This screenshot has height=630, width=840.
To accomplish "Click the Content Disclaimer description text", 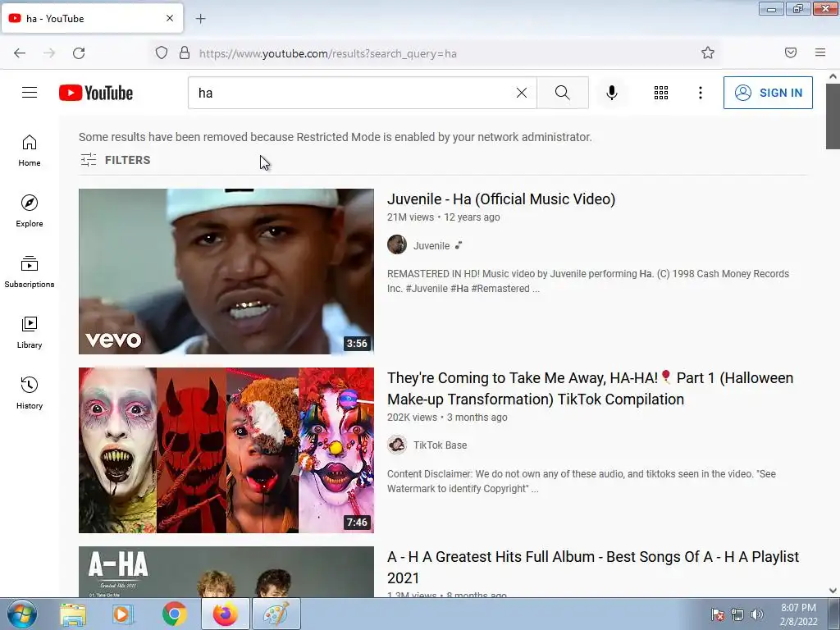I will [582, 481].
